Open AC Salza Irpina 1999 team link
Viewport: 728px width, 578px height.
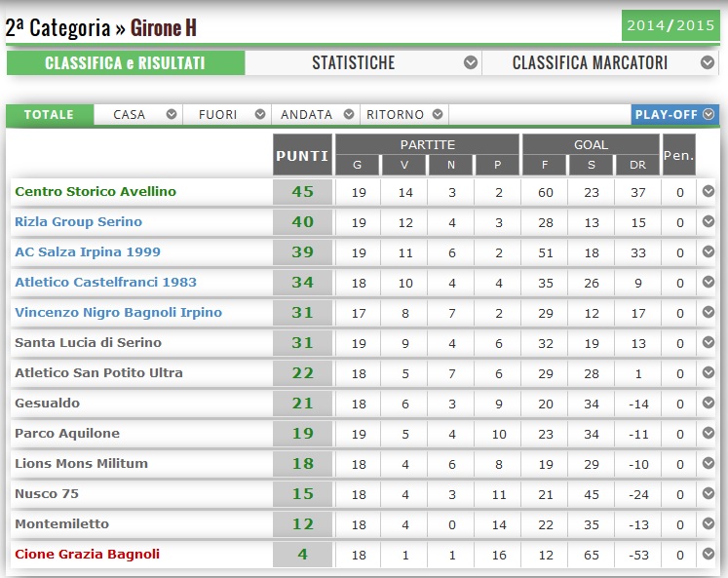tap(88, 251)
